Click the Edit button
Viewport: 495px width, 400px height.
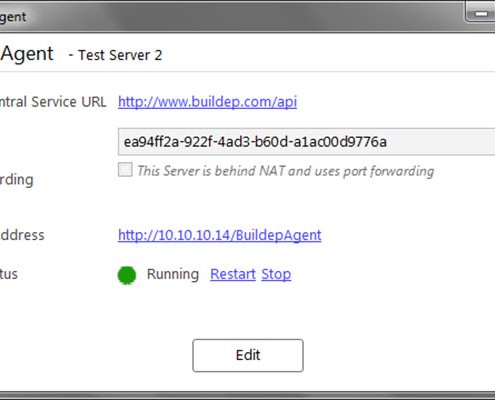(248, 355)
